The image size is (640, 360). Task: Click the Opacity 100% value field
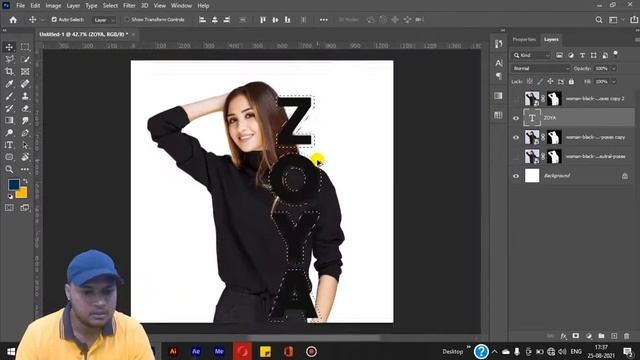click(602, 69)
